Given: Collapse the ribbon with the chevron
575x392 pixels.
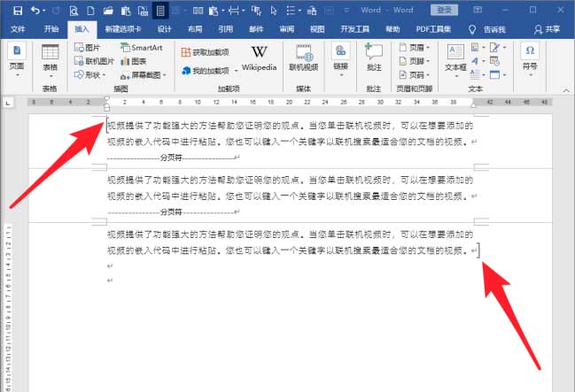Looking at the screenshot, I should coord(566,90).
